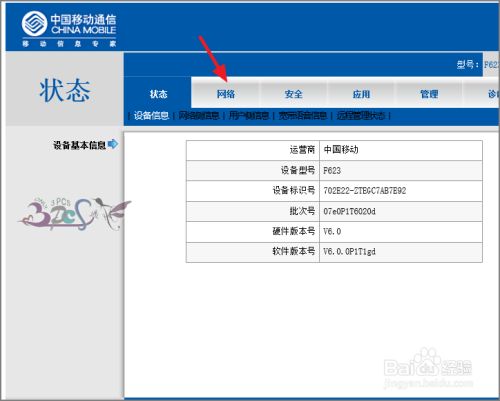This screenshot has width=500, height=401.
Task: Select the active 状态 tab
Action: [x=158, y=94]
